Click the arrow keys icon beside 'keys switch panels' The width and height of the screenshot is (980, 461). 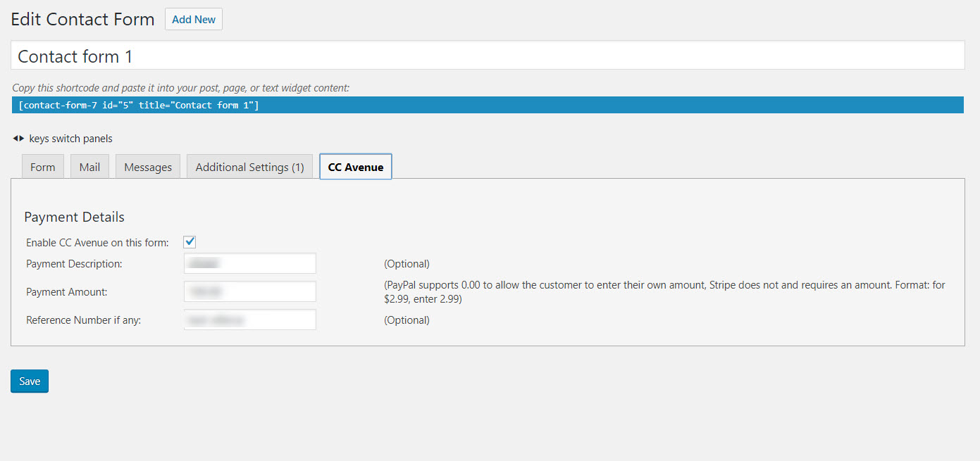coord(19,138)
